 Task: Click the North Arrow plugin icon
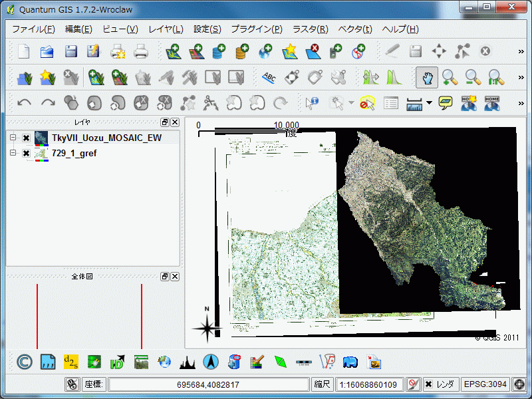(211, 362)
